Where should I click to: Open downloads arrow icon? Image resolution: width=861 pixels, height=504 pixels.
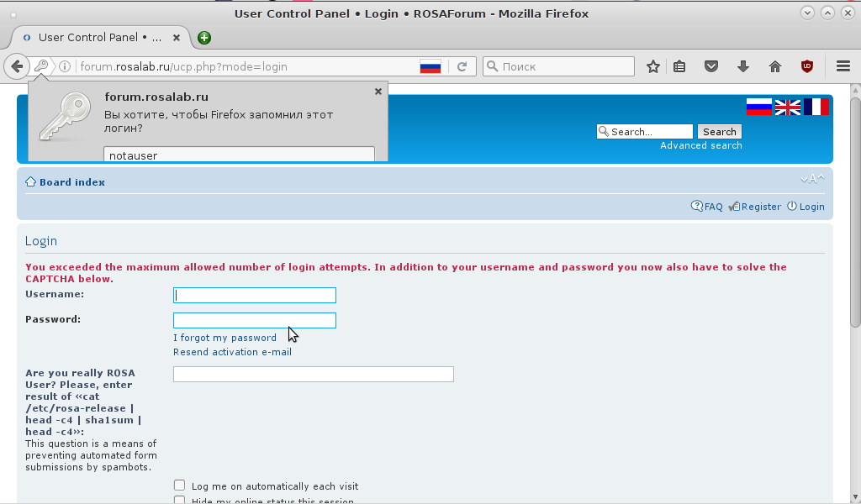point(743,67)
